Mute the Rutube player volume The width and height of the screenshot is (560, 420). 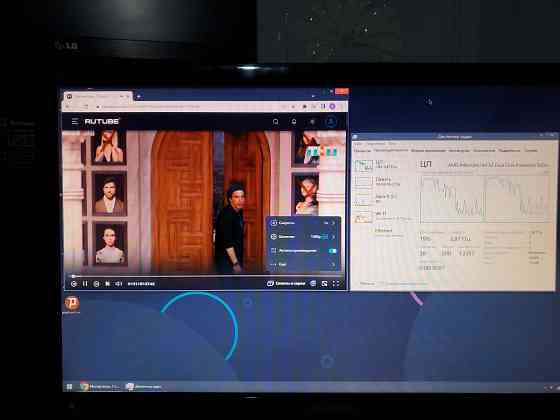click(x=119, y=284)
